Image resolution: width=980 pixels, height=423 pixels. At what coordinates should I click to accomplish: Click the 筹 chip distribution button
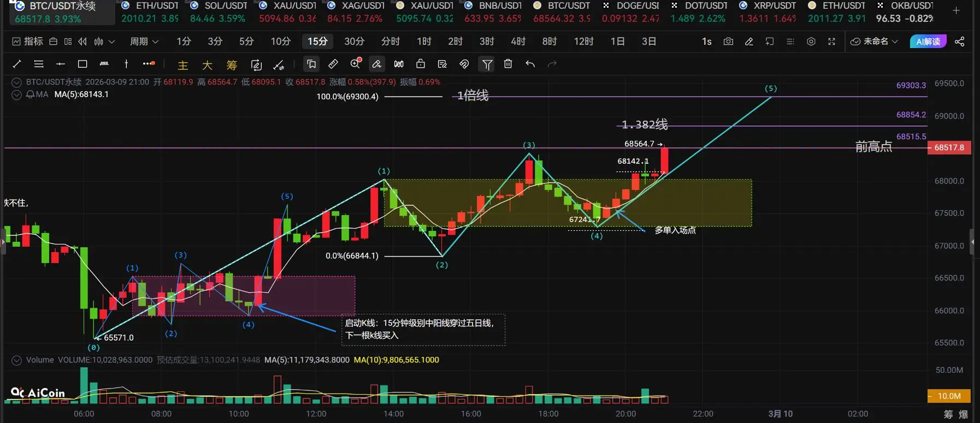pos(232,65)
